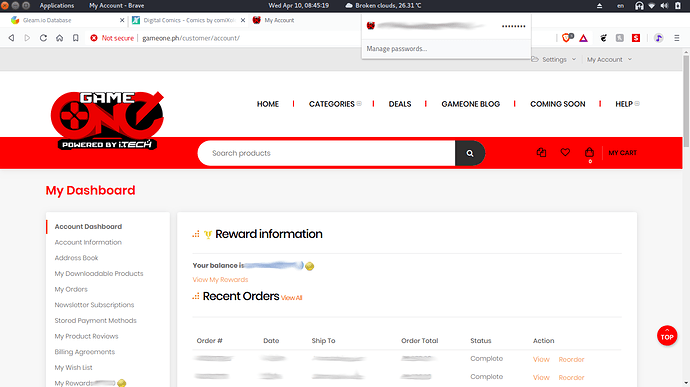690x387 pixels.
Task: Open the Brave hamburger menu
Action: pyautogui.click(x=677, y=38)
